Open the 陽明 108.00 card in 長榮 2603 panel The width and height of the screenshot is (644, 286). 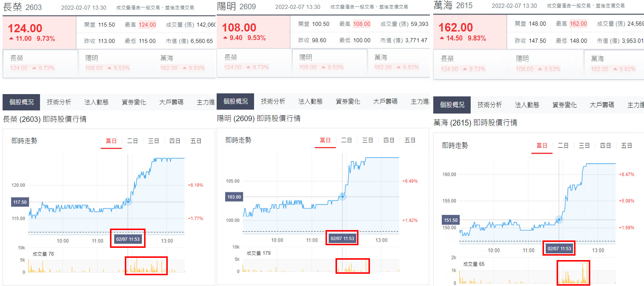point(115,63)
